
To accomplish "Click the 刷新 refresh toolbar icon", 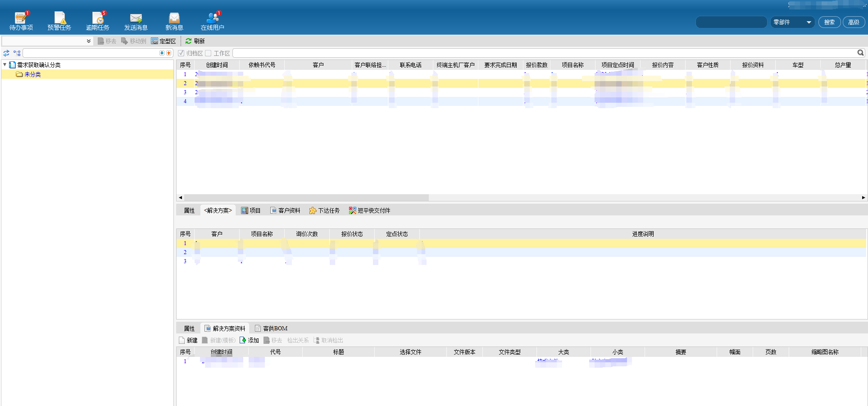I will coord(189,41).
